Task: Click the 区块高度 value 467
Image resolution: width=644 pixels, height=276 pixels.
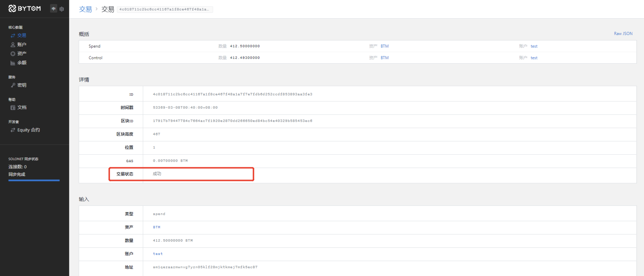Action: (156, 134)
